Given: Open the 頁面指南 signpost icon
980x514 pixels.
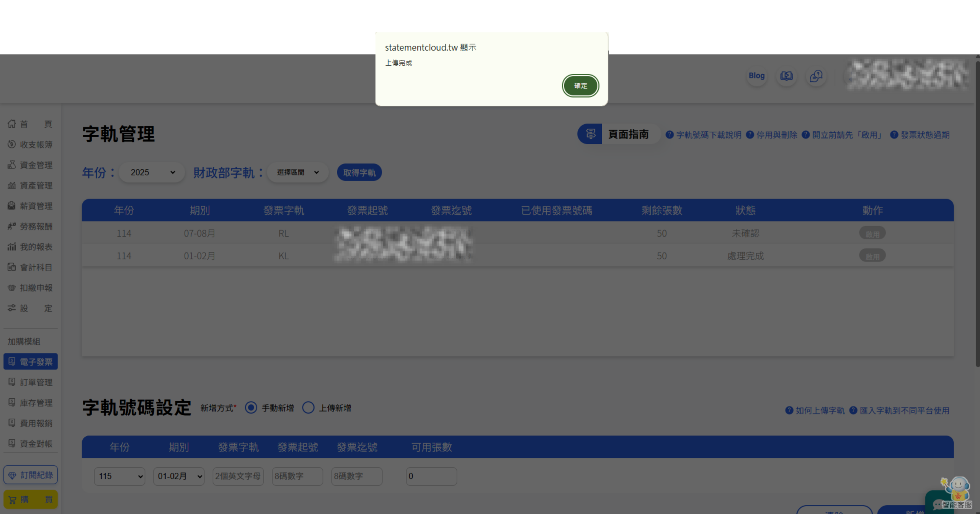Looking at the screenshot, I should click(590, 134).
